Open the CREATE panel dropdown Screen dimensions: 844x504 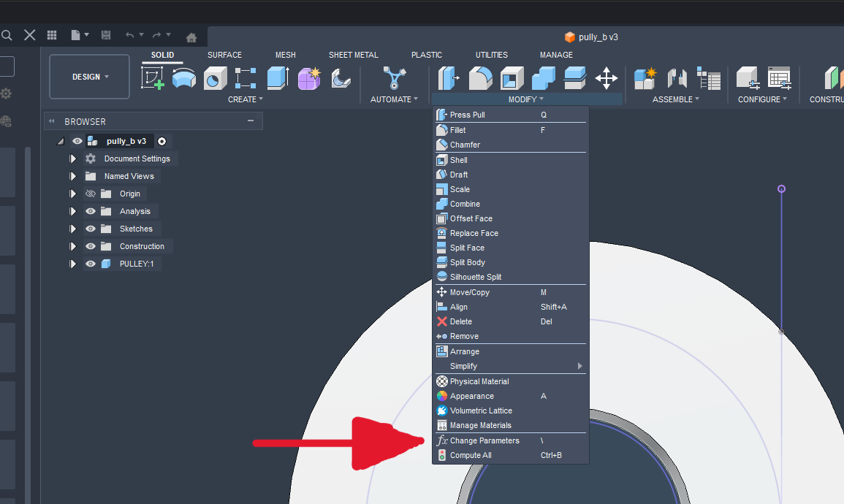(x=246, y=99)
